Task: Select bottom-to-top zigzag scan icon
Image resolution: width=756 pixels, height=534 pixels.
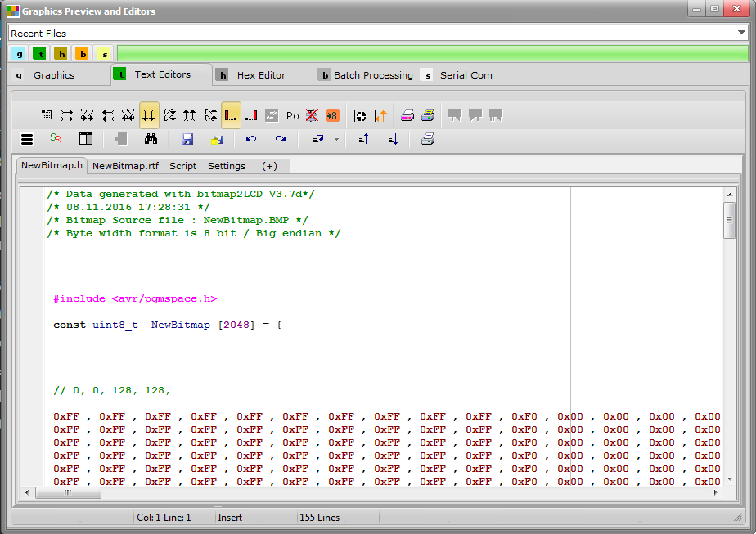Action: click(210, 115)
